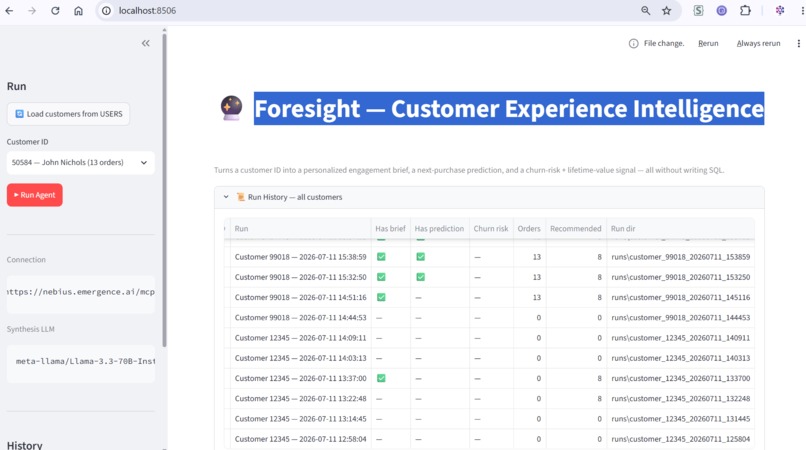
Task: Click Load customers from USERS button
Action: [68, 114]
